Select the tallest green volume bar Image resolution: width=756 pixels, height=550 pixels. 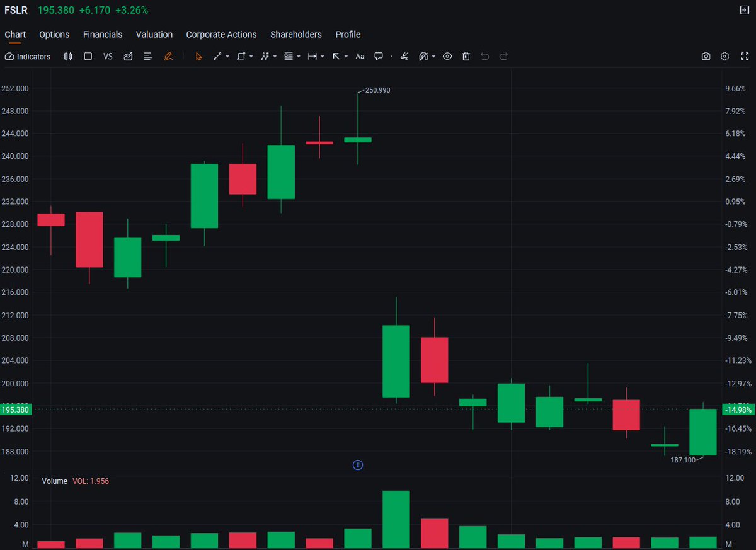point(396,519)
